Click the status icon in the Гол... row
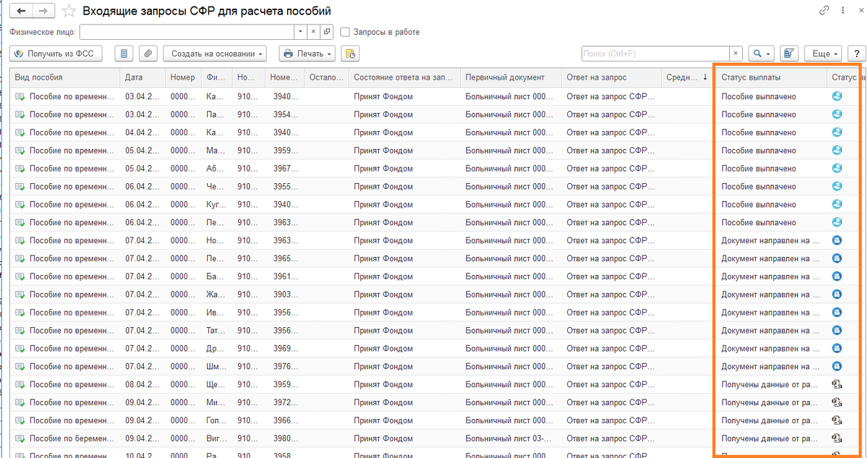Screen dimensions: 868x458 pyautogui.click(x=837, y=420)
